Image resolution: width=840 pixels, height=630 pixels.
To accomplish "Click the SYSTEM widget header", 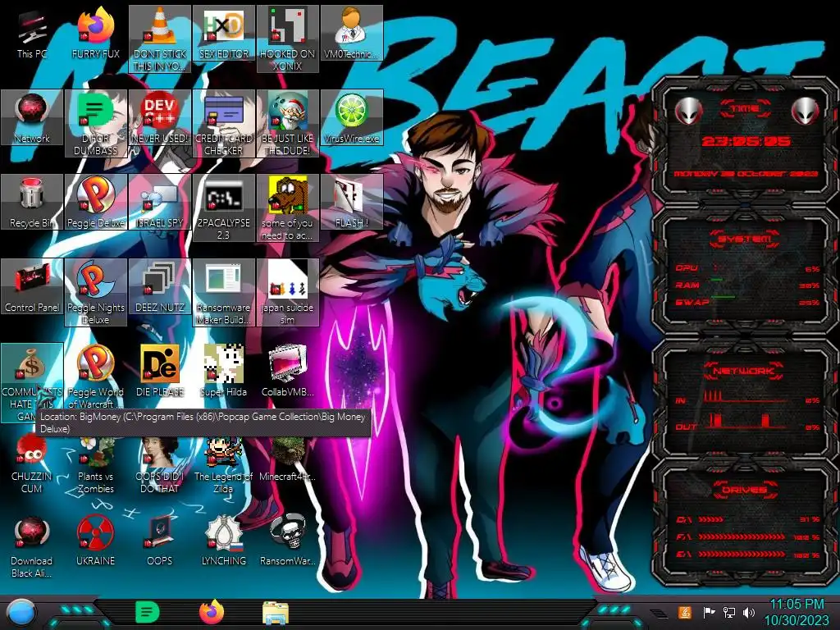I will click(745, 239).
